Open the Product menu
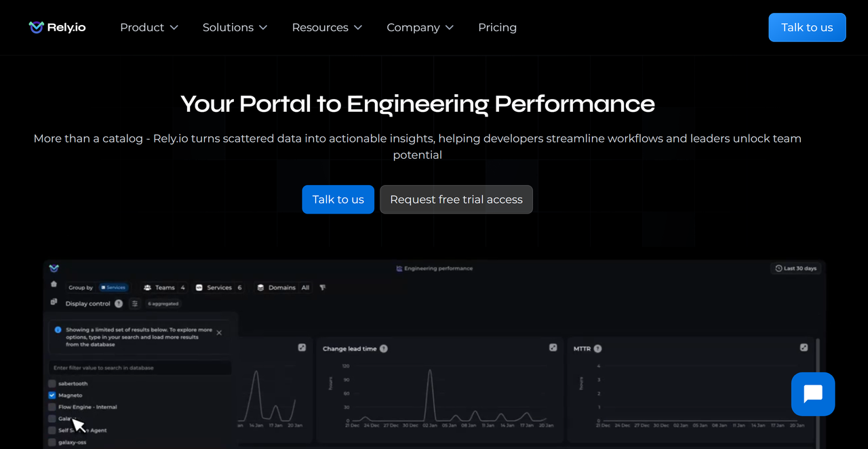This screenshot has width=868, height=449. point(149,27)
